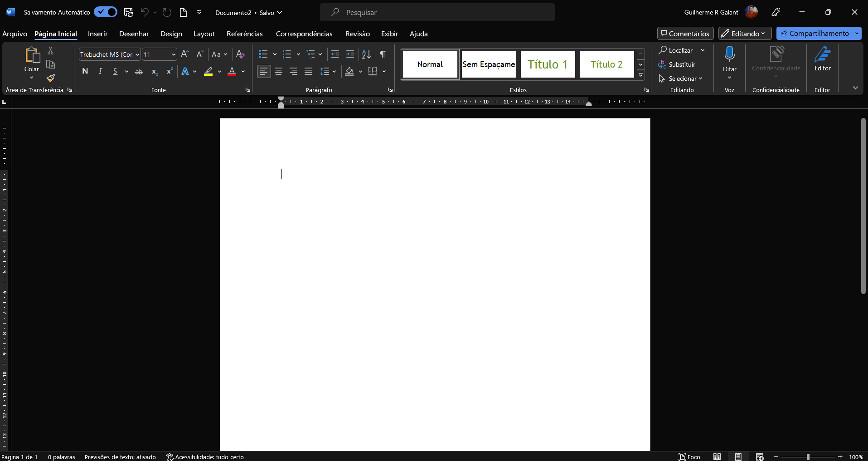Click the Comentários button
This screenshot has height=461, width=868.
685,34
